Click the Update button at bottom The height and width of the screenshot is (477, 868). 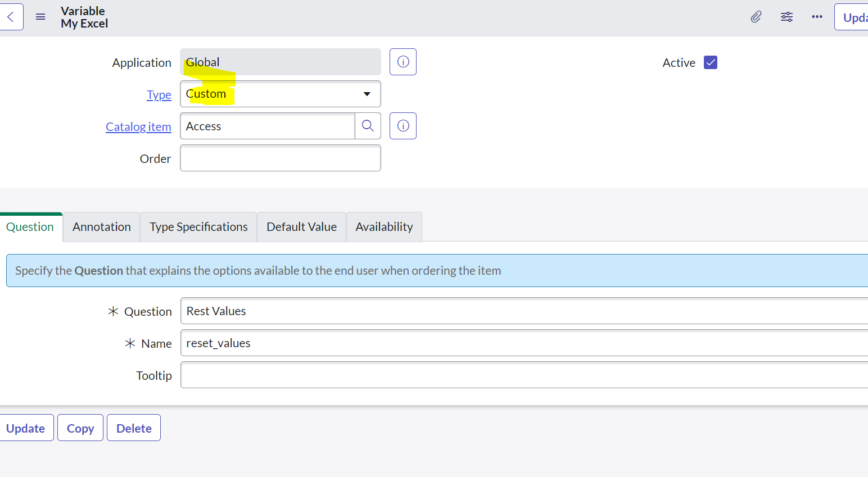pos(25,428)
